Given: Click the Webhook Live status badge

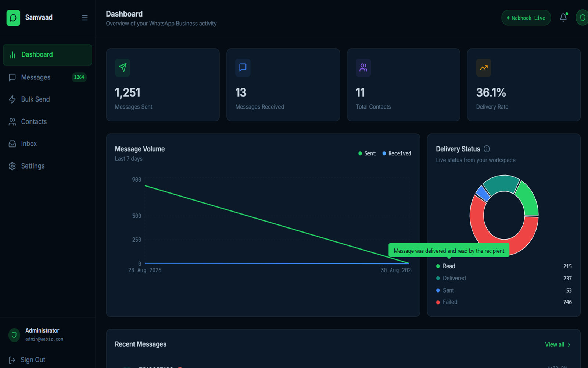Looking at the screenshot, I should tap(526, 18).
